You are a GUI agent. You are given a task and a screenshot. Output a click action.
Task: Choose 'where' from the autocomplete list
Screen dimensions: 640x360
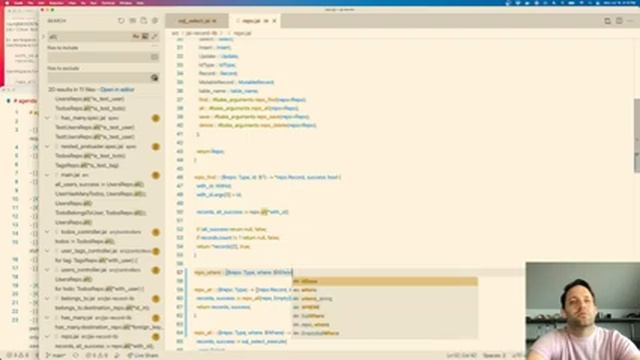point(385,290)
